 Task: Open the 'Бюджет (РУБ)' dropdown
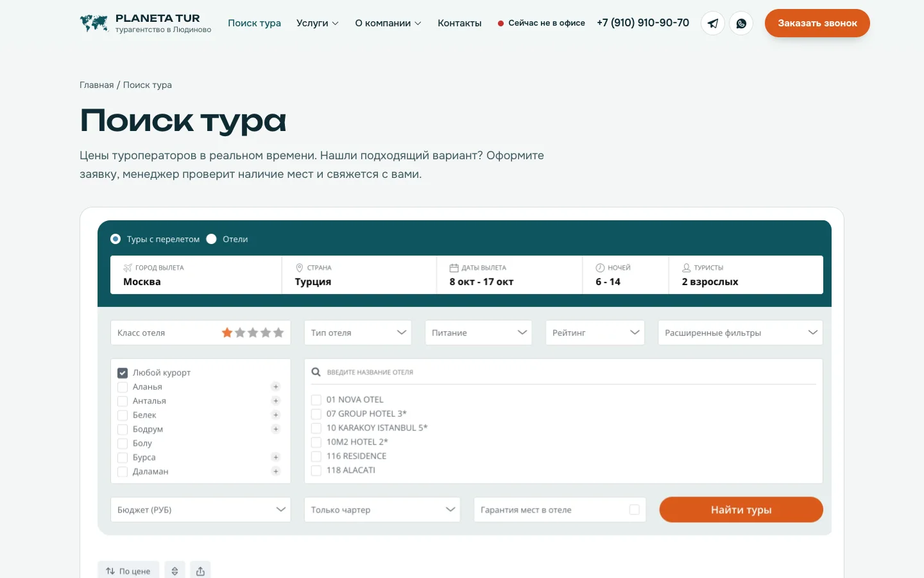(x=201, y=510)
